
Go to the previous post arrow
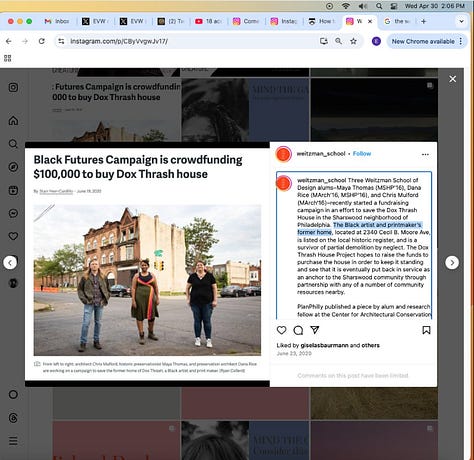[10, 263]
